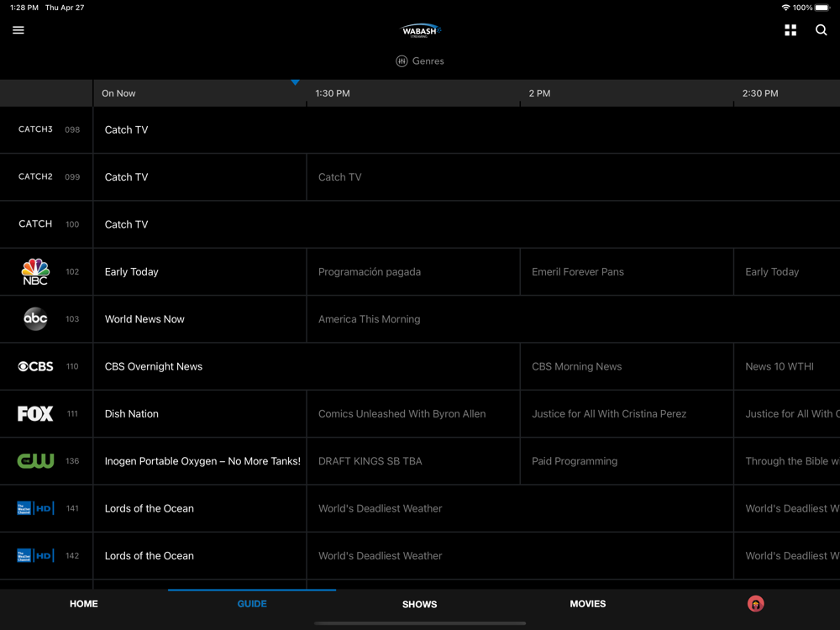The image size is (840, 630).
Task: Switch to the SHOWS tab
Action: click(419, 604)
